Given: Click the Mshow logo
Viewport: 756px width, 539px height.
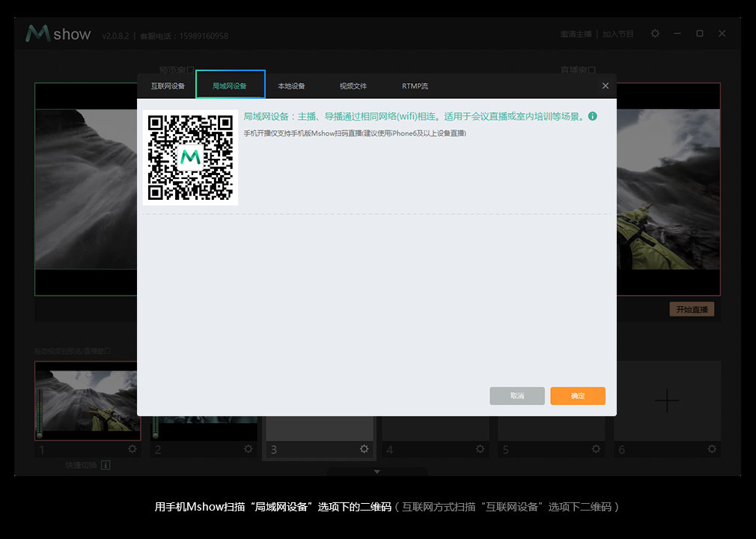Looking at the screenshot, I should pos(58,34).
